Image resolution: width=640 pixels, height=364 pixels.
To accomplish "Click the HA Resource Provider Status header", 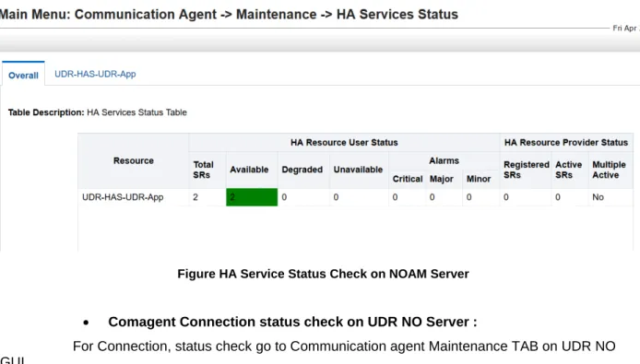I will click(566, 143).
